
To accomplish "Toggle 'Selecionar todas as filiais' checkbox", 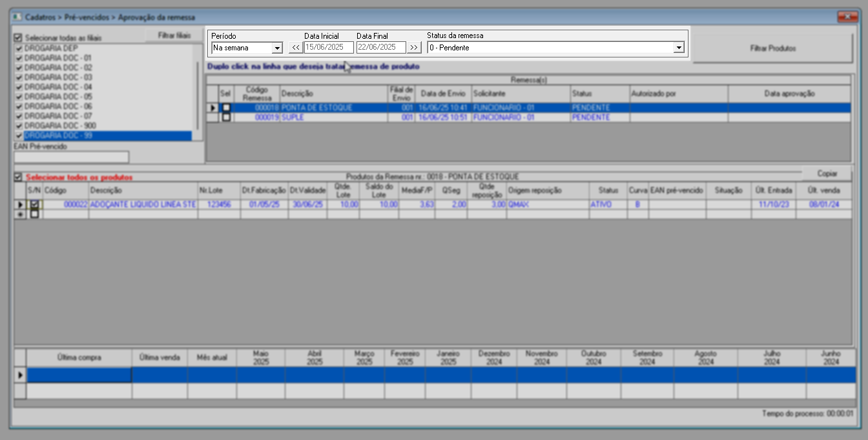I will pos(18,38).
